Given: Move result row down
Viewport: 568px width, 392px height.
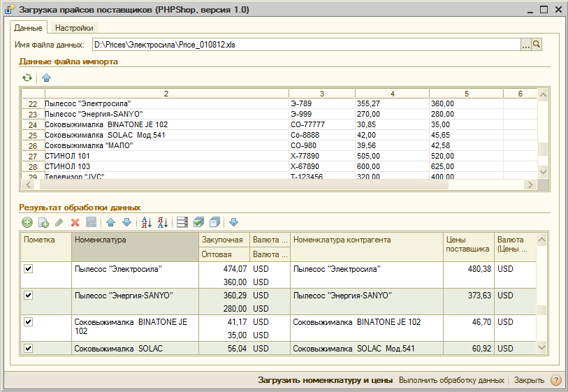Looking at the screenshot, I should click(126, 222).
